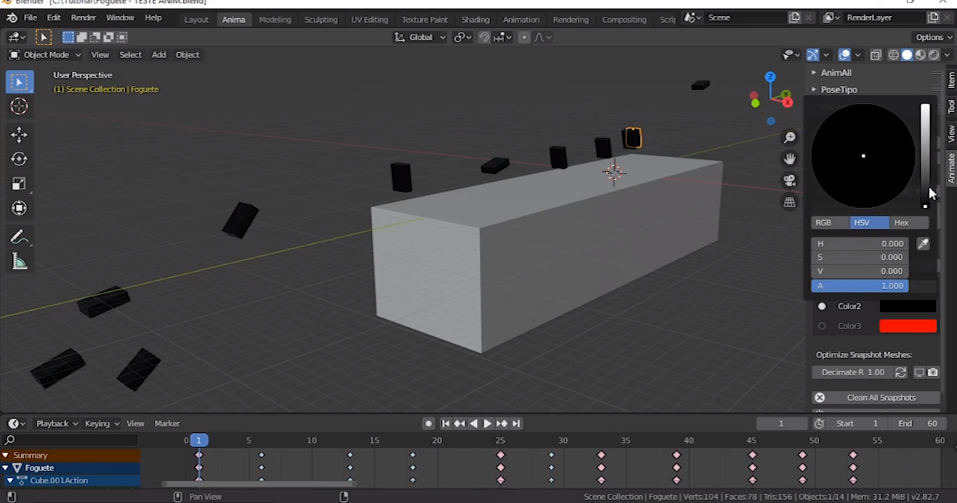Open Global transform orientation dropdown
The height and width of the screenshot is (503, 957).
[x=420, y=37]
